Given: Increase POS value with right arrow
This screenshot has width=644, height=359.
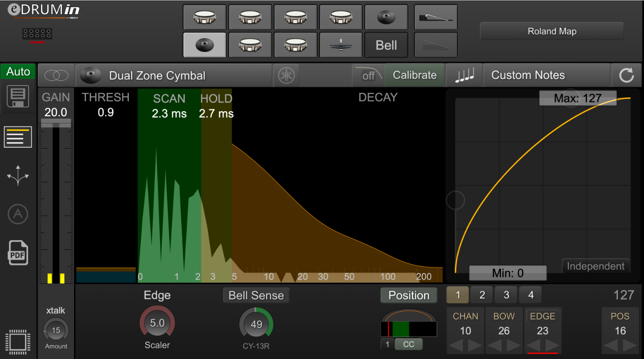Looking at the screenshot, I should click(629, 346).
